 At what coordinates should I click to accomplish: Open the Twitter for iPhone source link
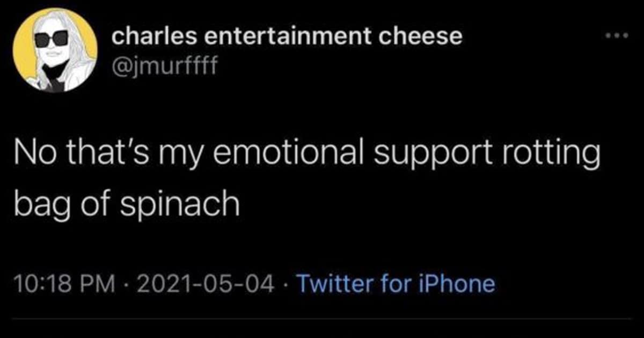click(x=395, y=283)
